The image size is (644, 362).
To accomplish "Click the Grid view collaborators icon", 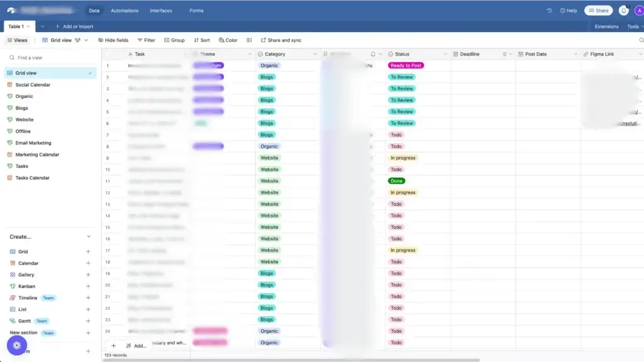I will coord(77,40).
